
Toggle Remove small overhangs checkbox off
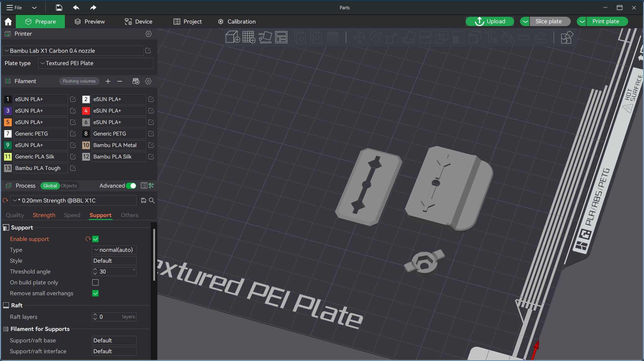pyautogui.click(x=95, y=293)
